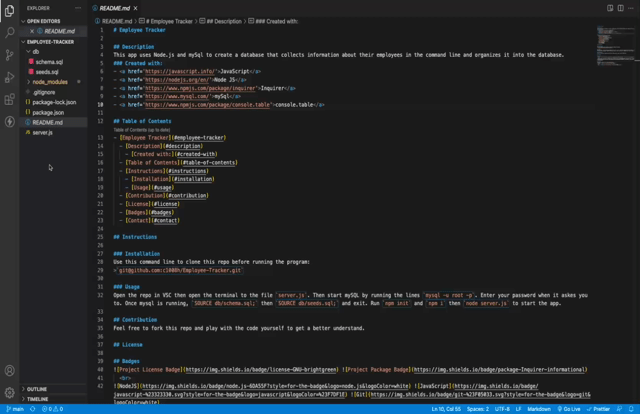This screenshot has height=414, width=640.
Task: Split the editor right
Action: click(x=620, y=8)
